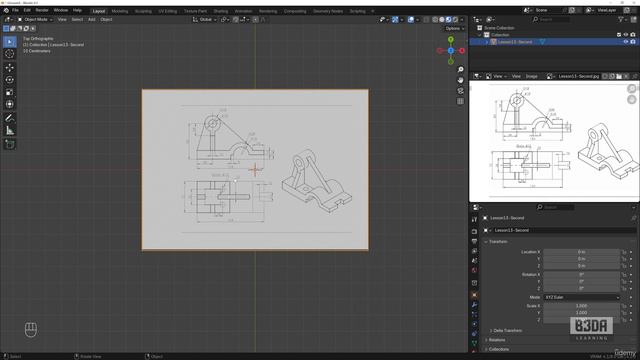
Task: Toggle snapping magnet in viewport header
Action: 236,20
